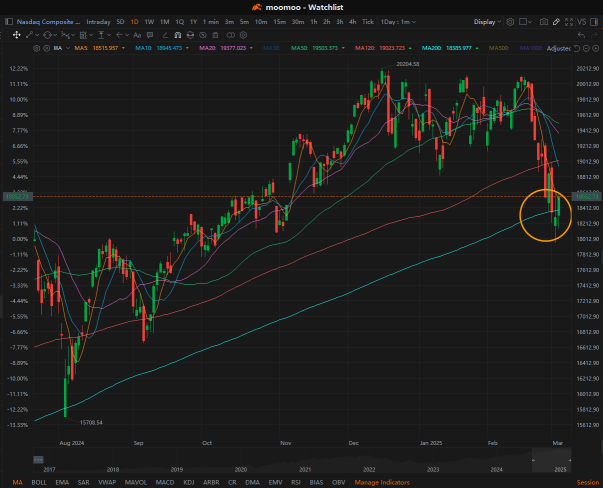This screenshot has height=488, width=603.
Task: Expand the Display dropdown
Action: point(487,22)
